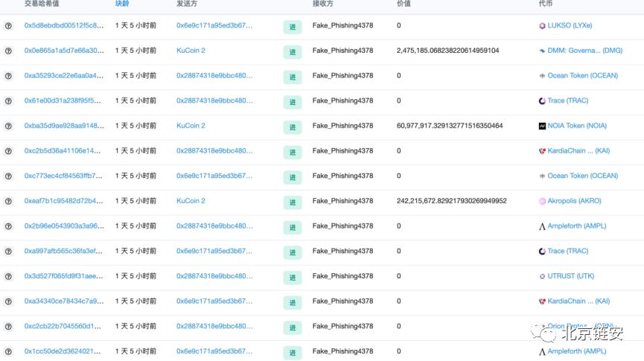Click the help icon for transaction 0x5d8ebdbd00512f5c8

[x=8, y=26]
